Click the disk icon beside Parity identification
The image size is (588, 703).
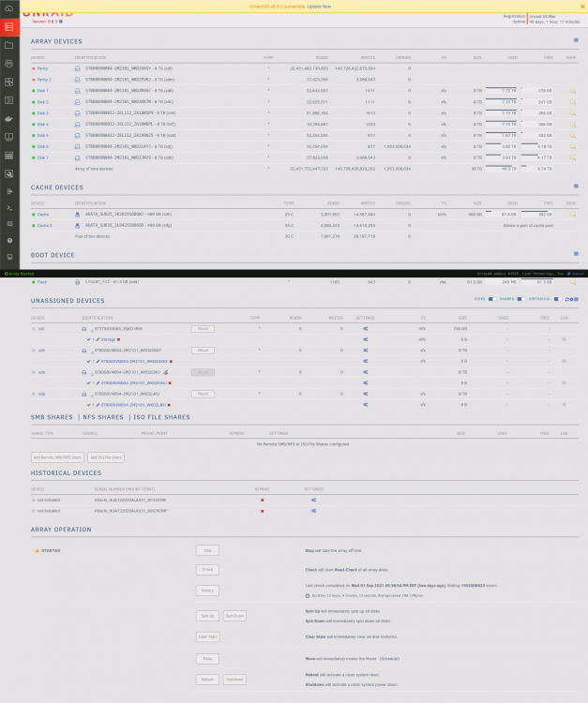coord(77,68)
